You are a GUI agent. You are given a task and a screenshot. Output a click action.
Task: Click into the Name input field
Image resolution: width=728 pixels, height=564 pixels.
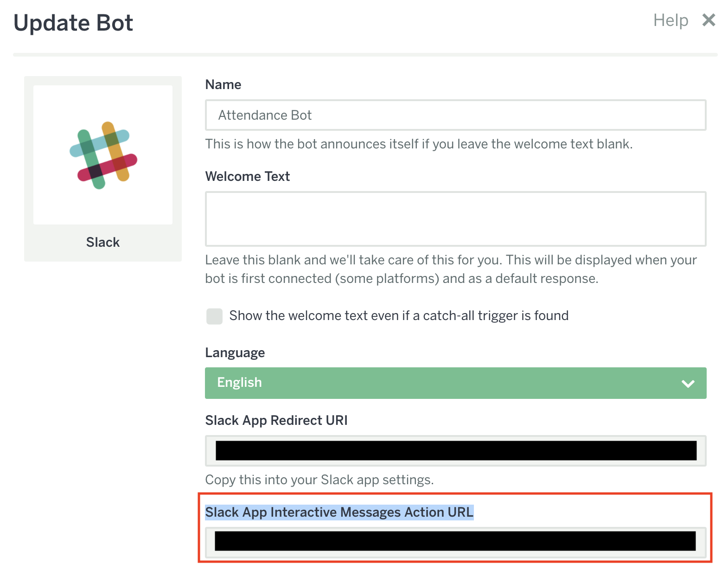[x=455, y=115]
